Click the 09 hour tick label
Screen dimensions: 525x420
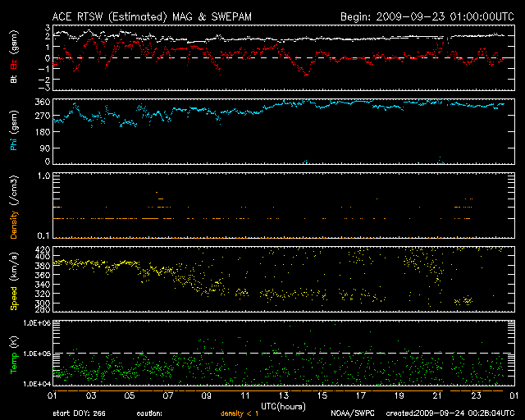(206, 396)
